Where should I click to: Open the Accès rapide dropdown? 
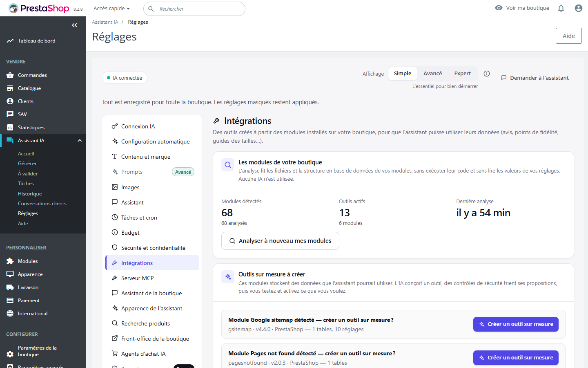click(x=111, y=9)
